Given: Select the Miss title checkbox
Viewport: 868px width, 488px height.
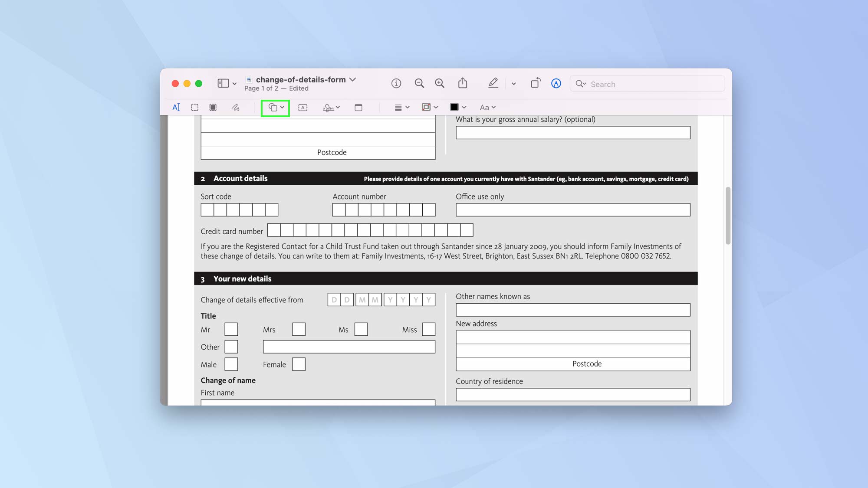Looking at the screenshot, I should (x=429, y=329).
